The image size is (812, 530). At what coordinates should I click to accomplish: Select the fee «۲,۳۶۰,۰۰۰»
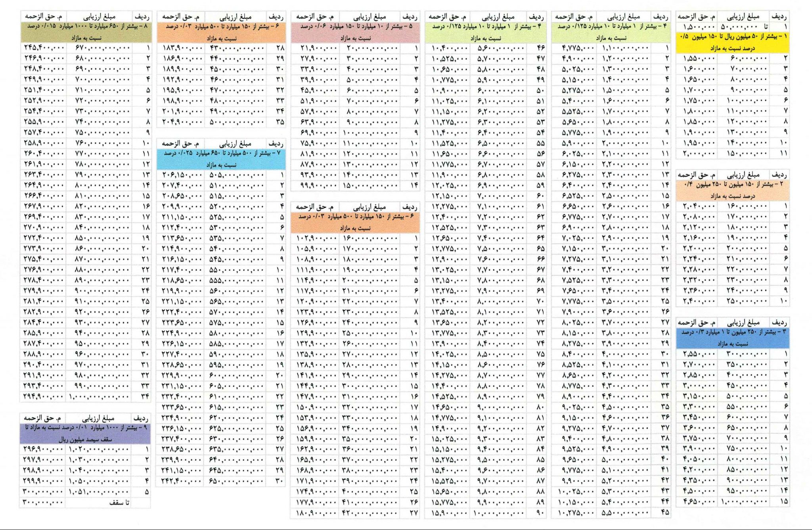pyautogui.click(x=699, y=291)
